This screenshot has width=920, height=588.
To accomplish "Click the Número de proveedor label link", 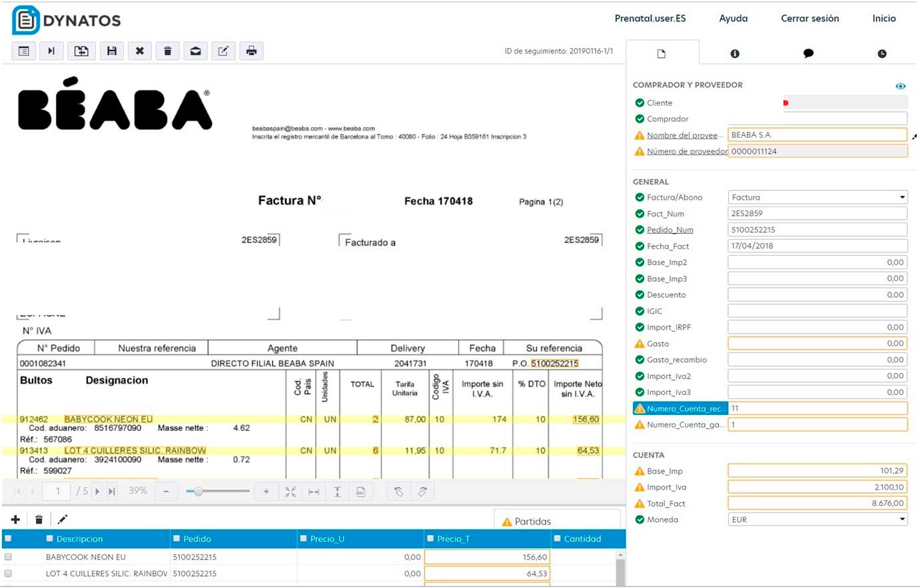I will pos(687,151).
